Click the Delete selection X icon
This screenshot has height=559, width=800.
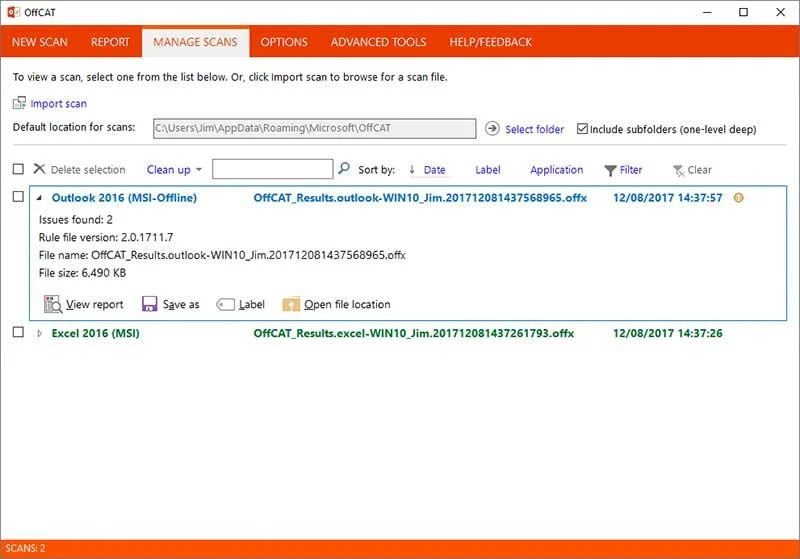39,169
